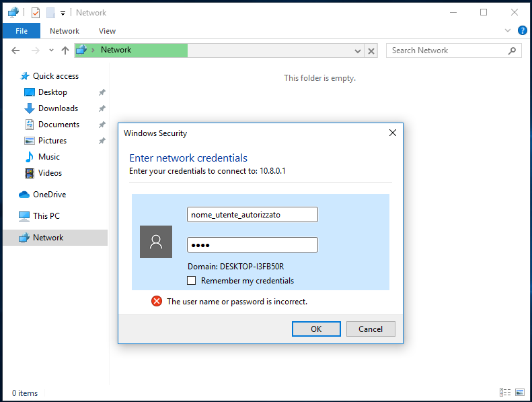This screenshot has height=402, width=532.
Task: Go back with the Back arrow
Action: 15,51
